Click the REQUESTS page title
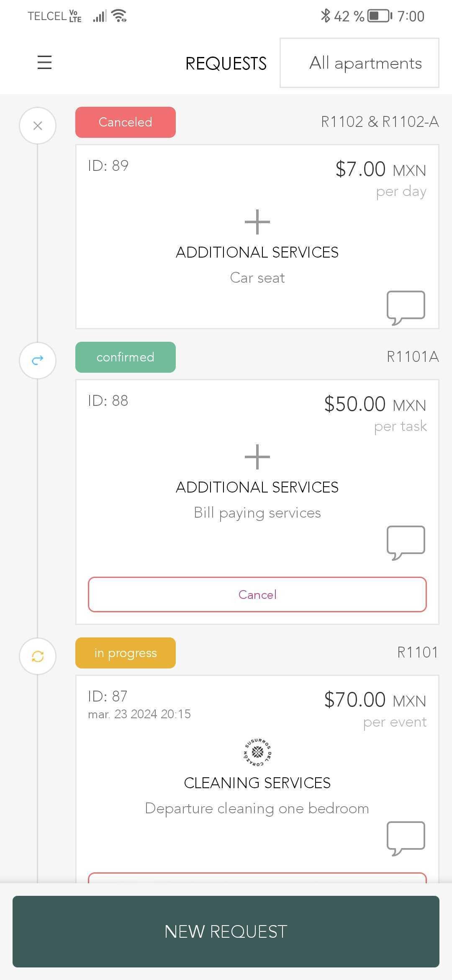 click(x=226, y=64)
